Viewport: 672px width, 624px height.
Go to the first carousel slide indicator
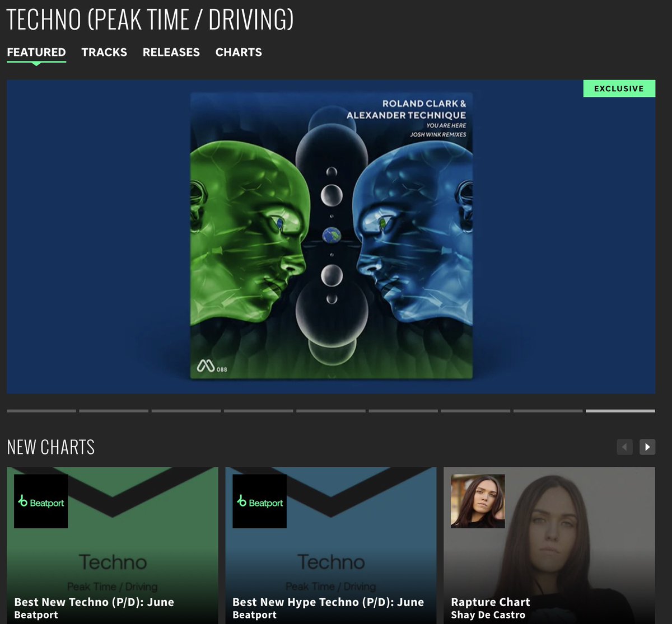coord(41,411)
